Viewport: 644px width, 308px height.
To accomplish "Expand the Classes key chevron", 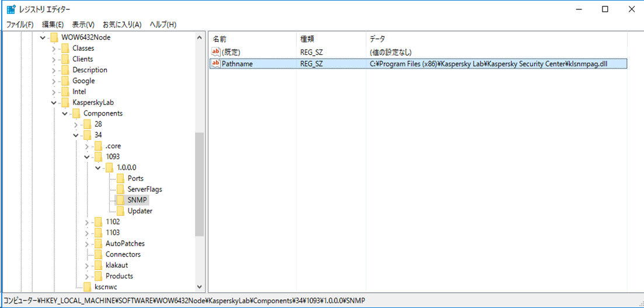I will (x=54, y=48).
